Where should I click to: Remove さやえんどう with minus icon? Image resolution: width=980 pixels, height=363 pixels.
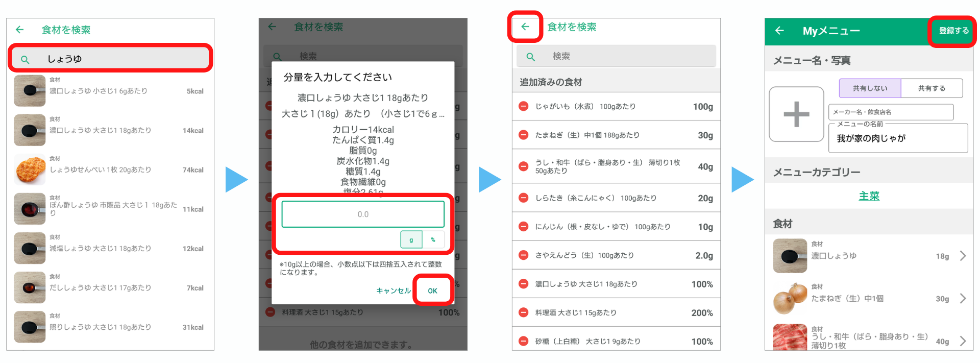coord(523,255)
